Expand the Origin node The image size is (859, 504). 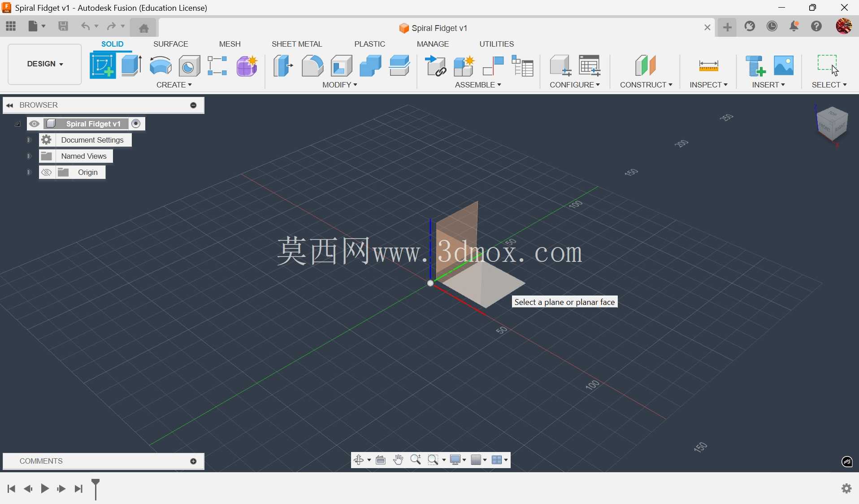[29, 173]
